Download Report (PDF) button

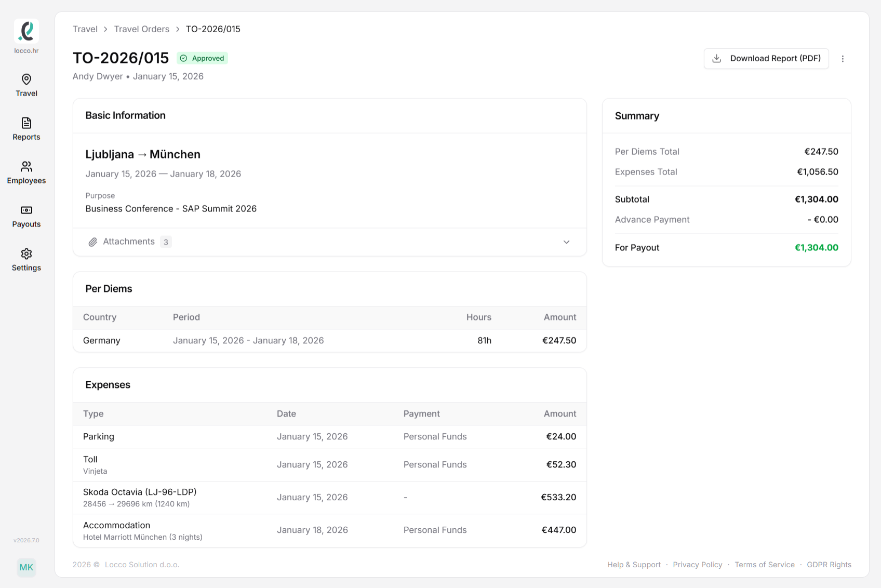(766, 58)
